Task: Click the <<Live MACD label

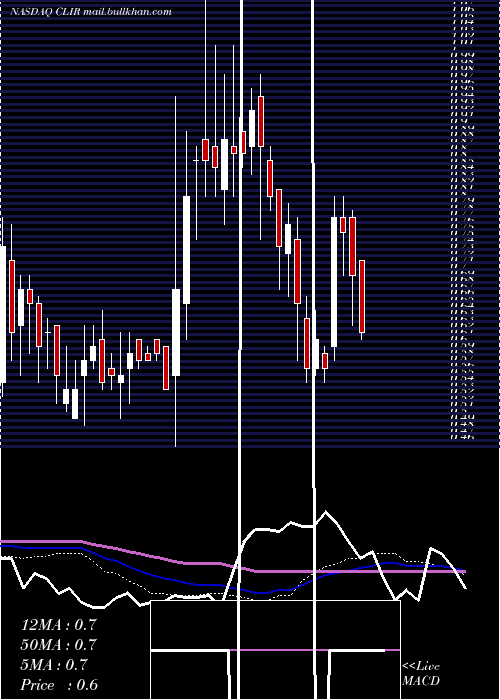Action: [421, 673]
